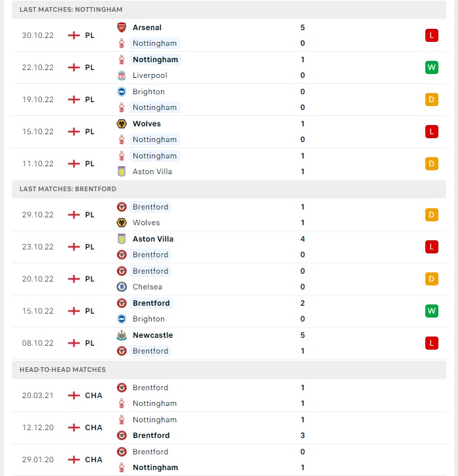Click the Chelsea club crest icon
The height and width of the screenshot is (476, 458).
122,287
